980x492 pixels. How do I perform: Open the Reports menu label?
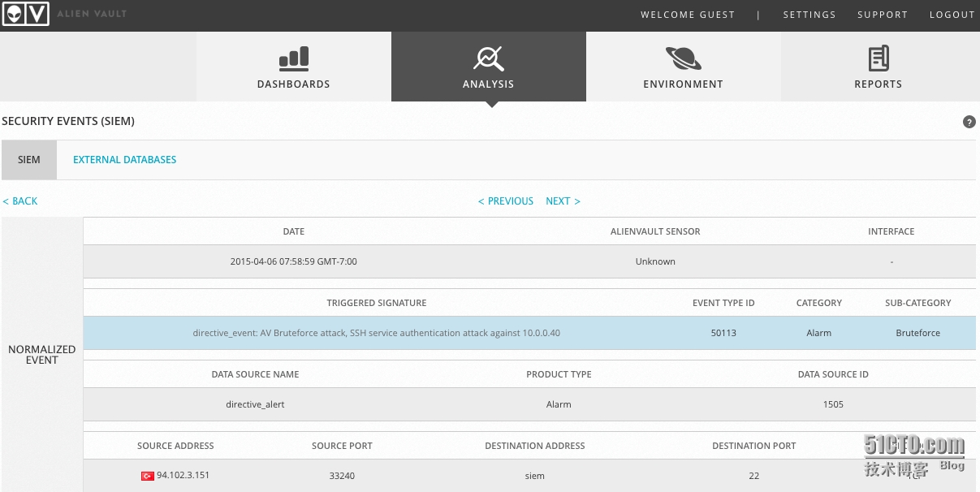878,84
